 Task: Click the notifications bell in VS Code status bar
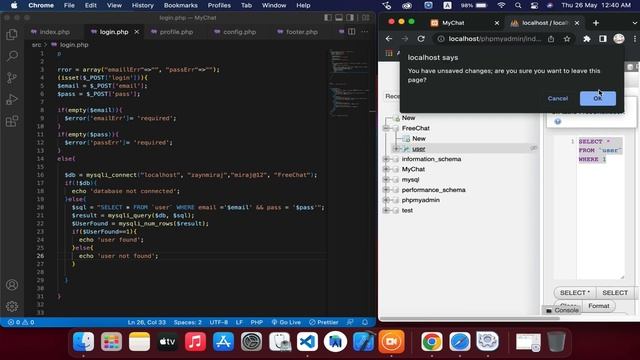pyautogui.click(x=365, y=322)
